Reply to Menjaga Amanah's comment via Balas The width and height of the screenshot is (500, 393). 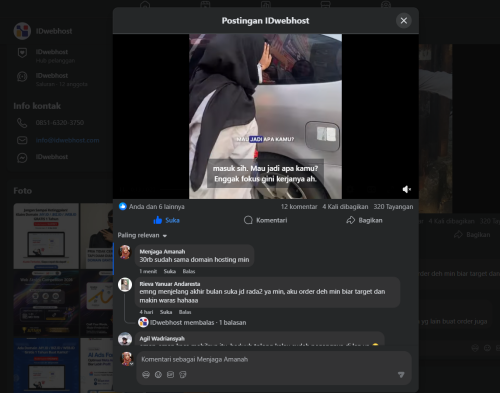[189, 271]
